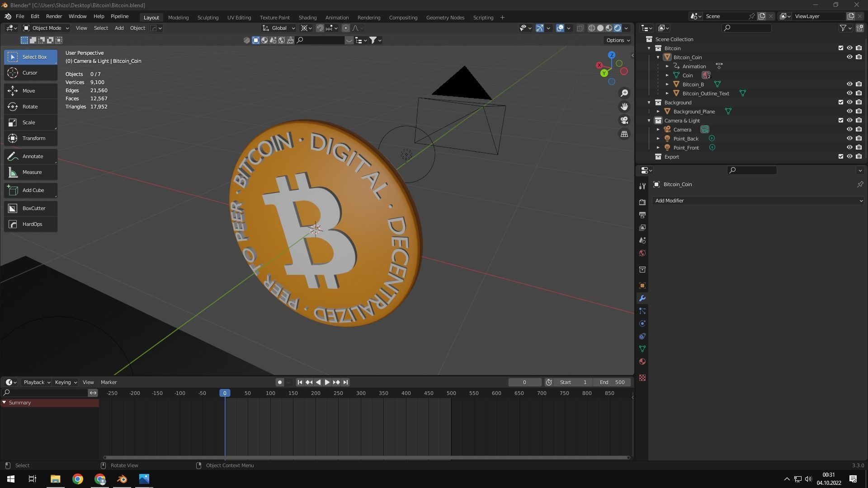868x488 pixels.
Task: Open the Global transform orientation dropdown
Action: [x=279, y=28]
